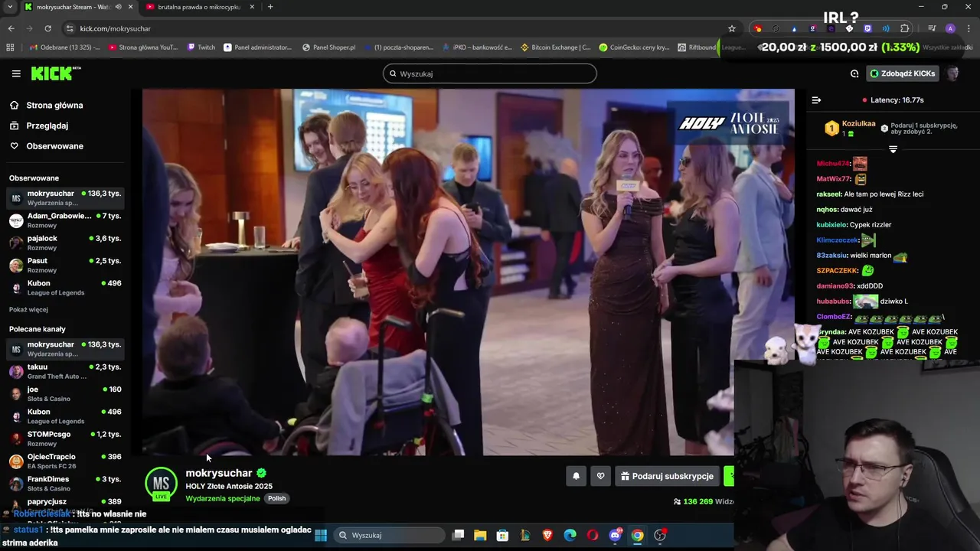This screenshot has width=980, height=551.
Task: View site information for kick.com
Action: coord(70,28)
